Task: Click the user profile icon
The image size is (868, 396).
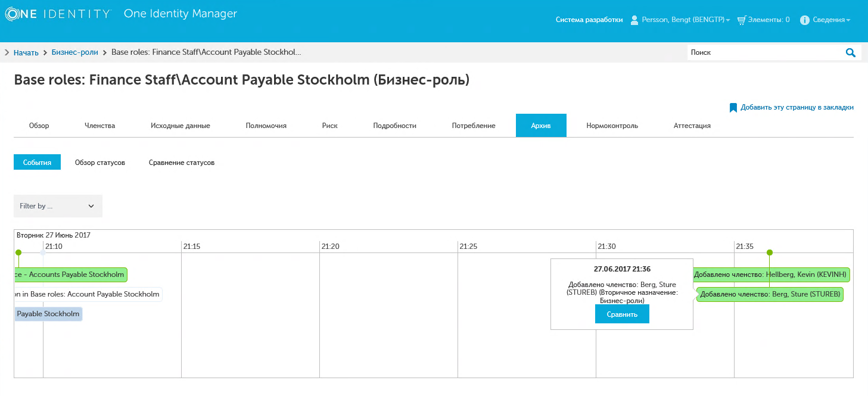Action: pyautogui.click(x=634, y=20)
